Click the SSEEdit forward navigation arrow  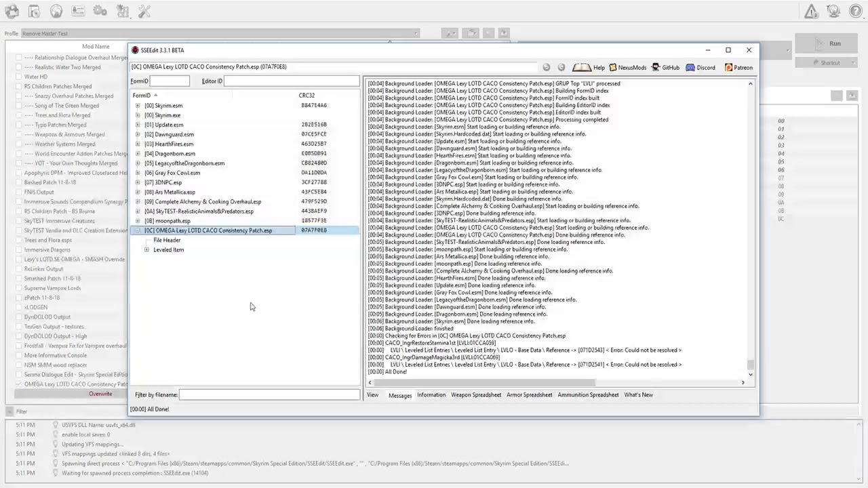click(561, 67)
